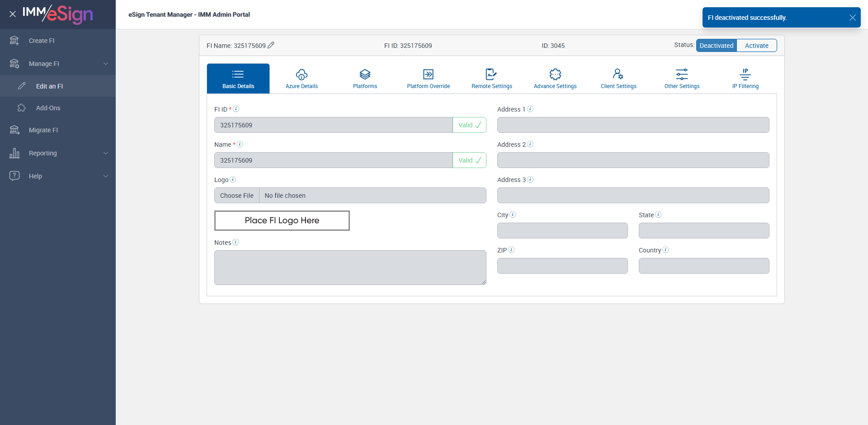The height and width of the screenshot is (425, 868).
Task: Click the info icon next to Address 1
Action: pos(530,109)
